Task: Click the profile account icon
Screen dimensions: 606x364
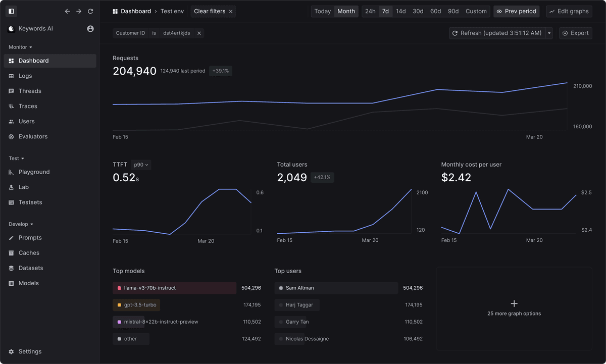Action: (x=90, y=29)
